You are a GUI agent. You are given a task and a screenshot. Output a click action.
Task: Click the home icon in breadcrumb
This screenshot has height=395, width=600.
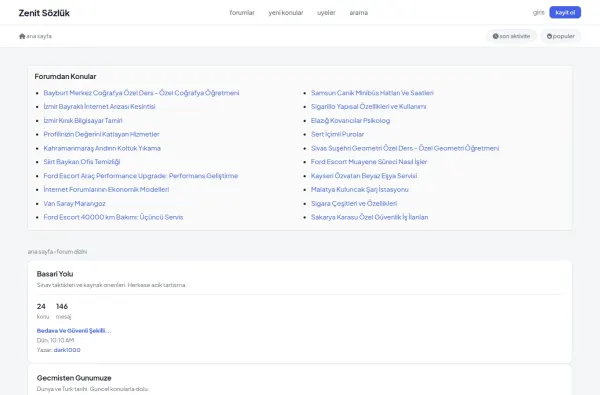click(x=22, y=36)
